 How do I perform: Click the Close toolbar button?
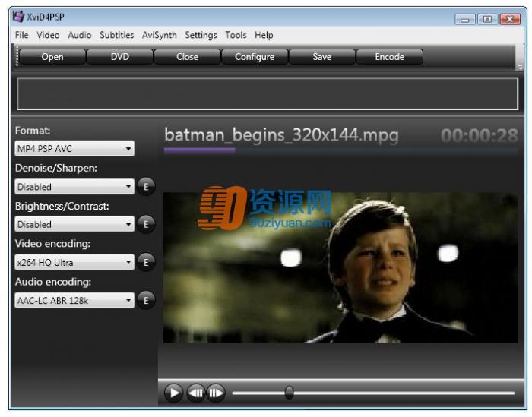tap(187, 57)
